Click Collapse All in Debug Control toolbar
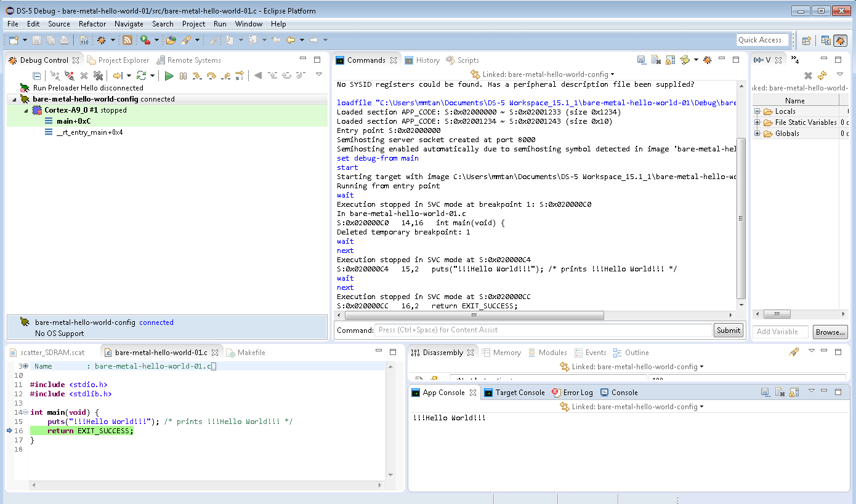This screenshot has width=856, height=504. [37, 76]
